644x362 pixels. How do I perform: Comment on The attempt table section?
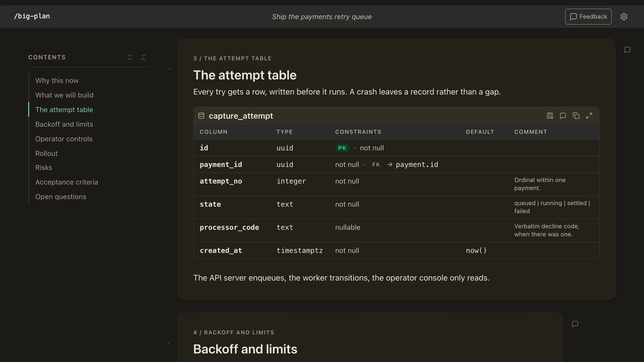click(x=627, y=50)
